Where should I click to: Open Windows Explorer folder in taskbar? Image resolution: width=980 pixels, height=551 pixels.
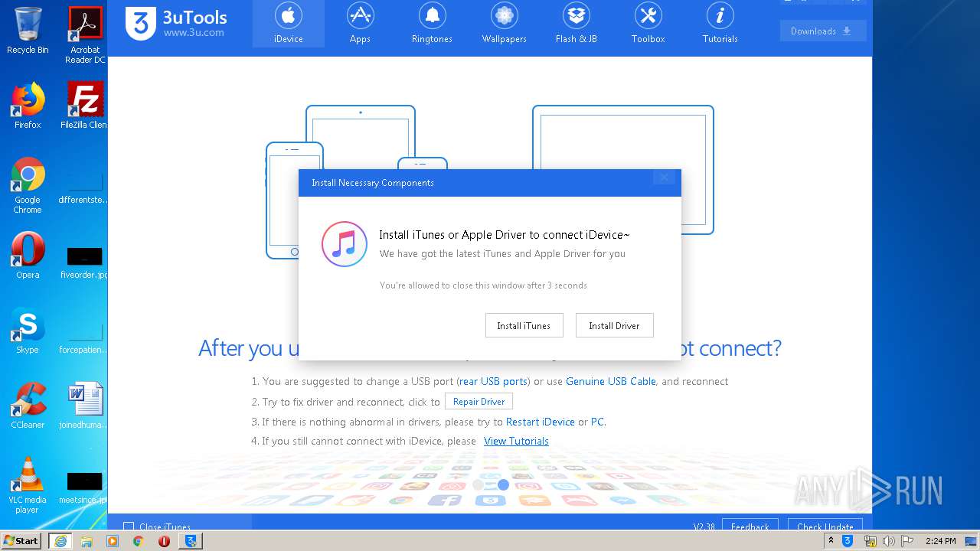[87, 541]
